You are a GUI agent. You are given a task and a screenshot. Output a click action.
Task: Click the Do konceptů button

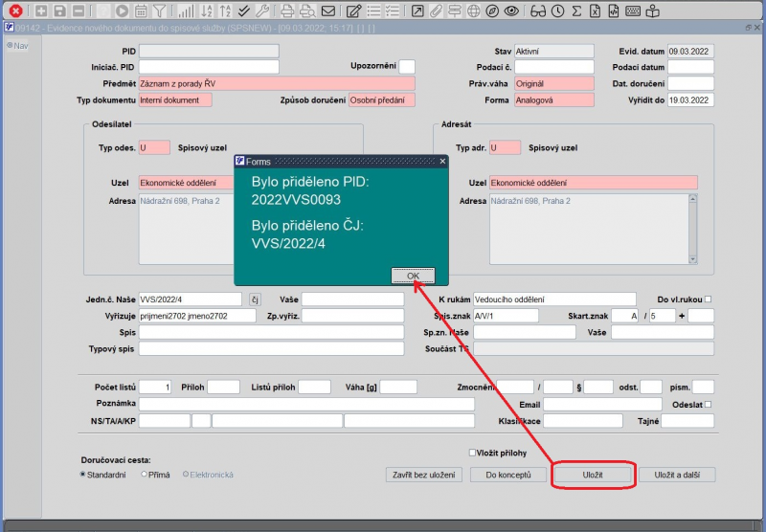pyautogui.click(x=508, y=475)
